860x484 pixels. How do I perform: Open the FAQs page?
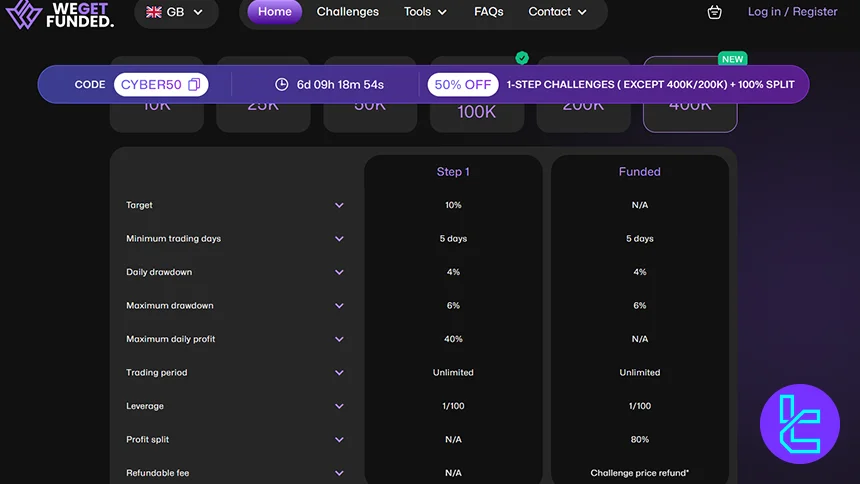tap(489, 12)
